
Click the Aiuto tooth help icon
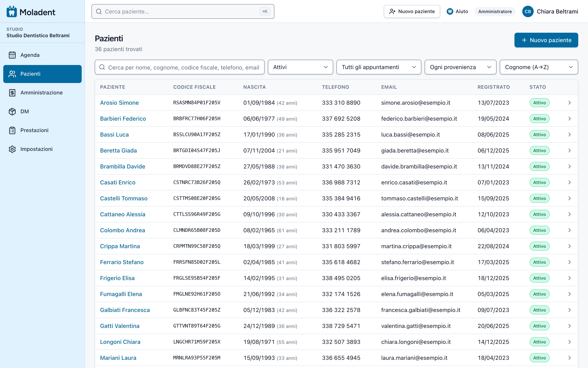(x=450, y=11)
